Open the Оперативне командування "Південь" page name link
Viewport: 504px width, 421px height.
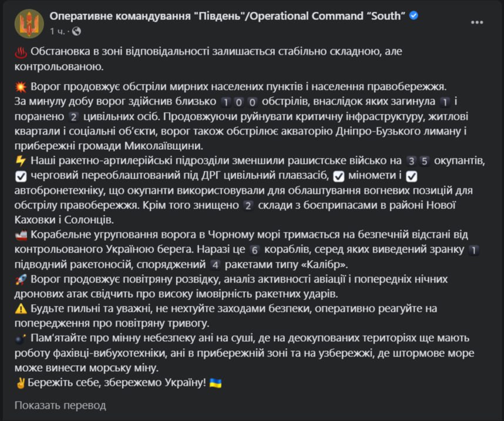pos(227,15)
